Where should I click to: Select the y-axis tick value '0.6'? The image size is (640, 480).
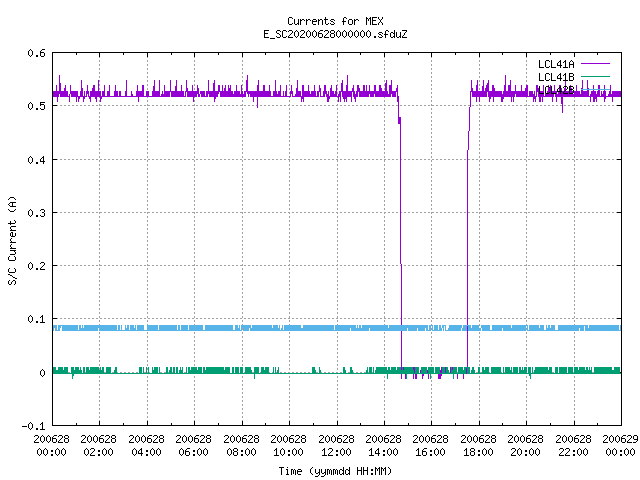[36, 53]
